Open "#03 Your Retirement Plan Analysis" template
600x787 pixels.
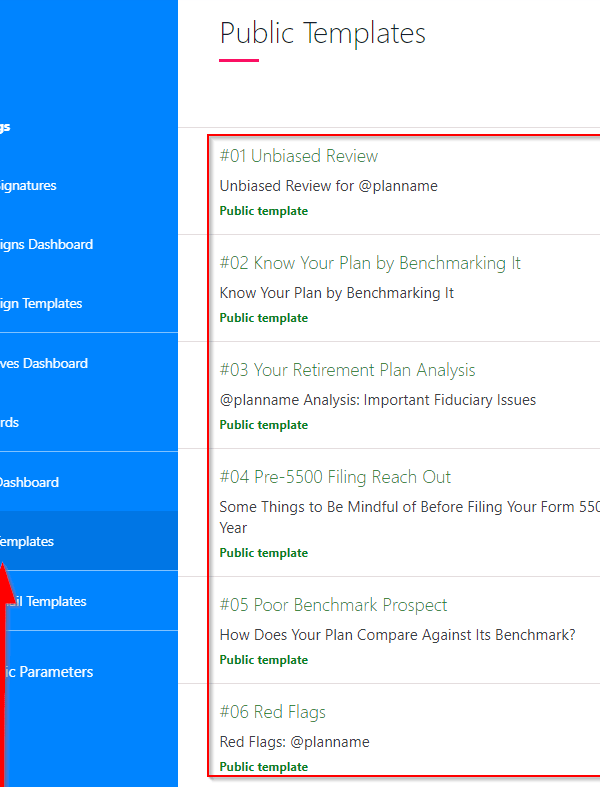(x=347, y=370)
